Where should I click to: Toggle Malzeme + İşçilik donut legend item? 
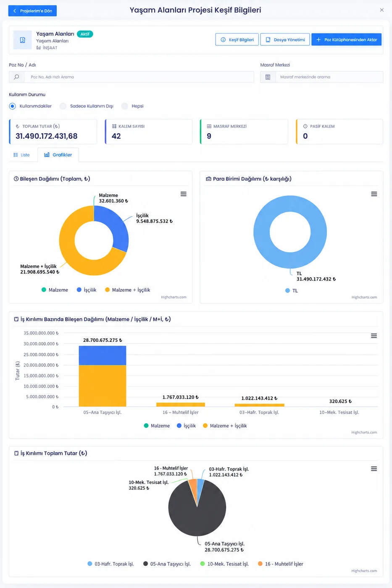click(x=127, y=290)
